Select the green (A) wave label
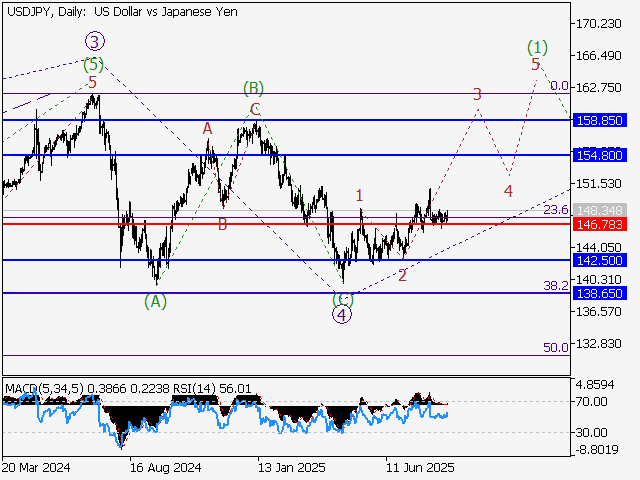This screenshot has width=640, height=480. (x=155, y=300)
